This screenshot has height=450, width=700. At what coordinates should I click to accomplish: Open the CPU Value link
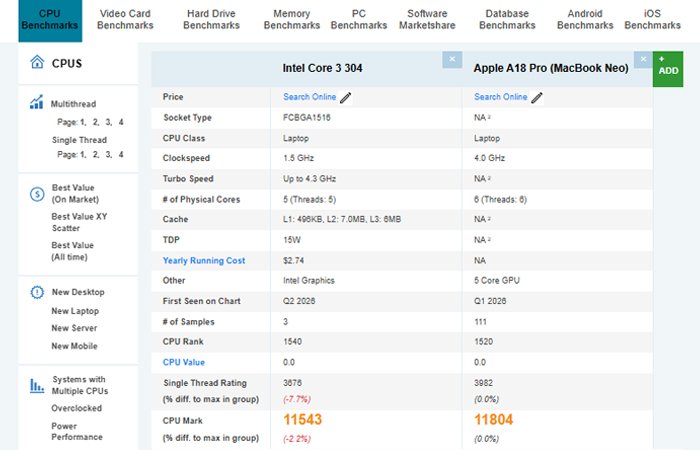point(183,362)
